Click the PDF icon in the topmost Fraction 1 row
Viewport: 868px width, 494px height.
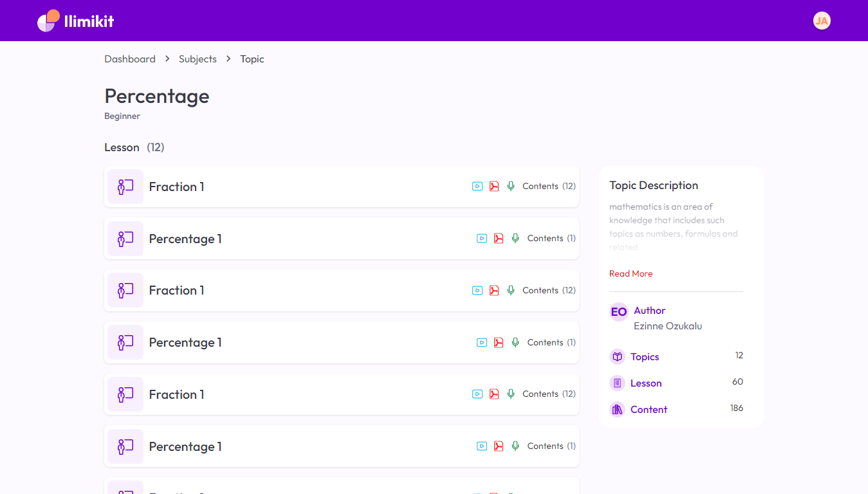494,187
